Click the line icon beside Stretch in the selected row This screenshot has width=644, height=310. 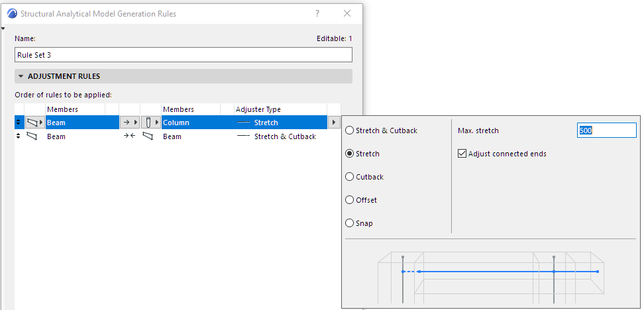pyautogui.click(x=244, y=123)
